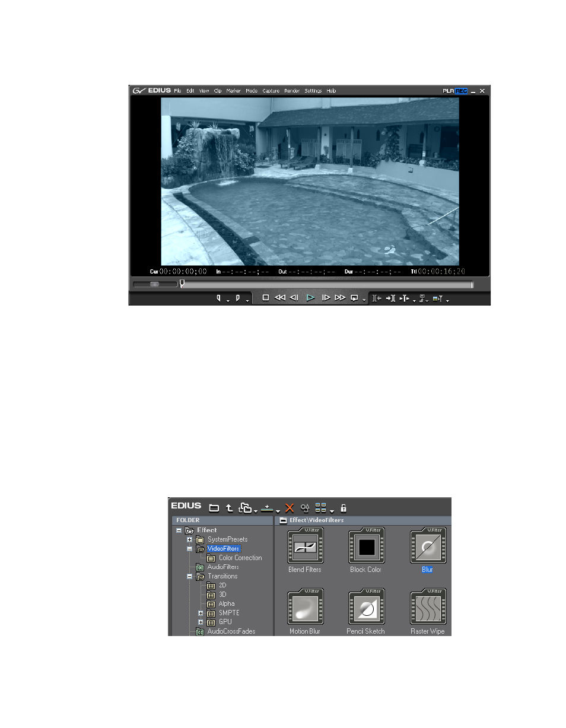
Task: Start playback with the Play button
Action: pos(310,298)
